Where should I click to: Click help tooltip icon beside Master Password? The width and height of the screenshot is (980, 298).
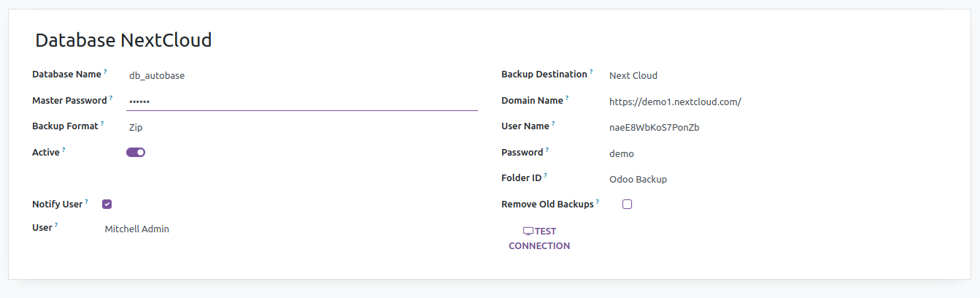[111, 98]
